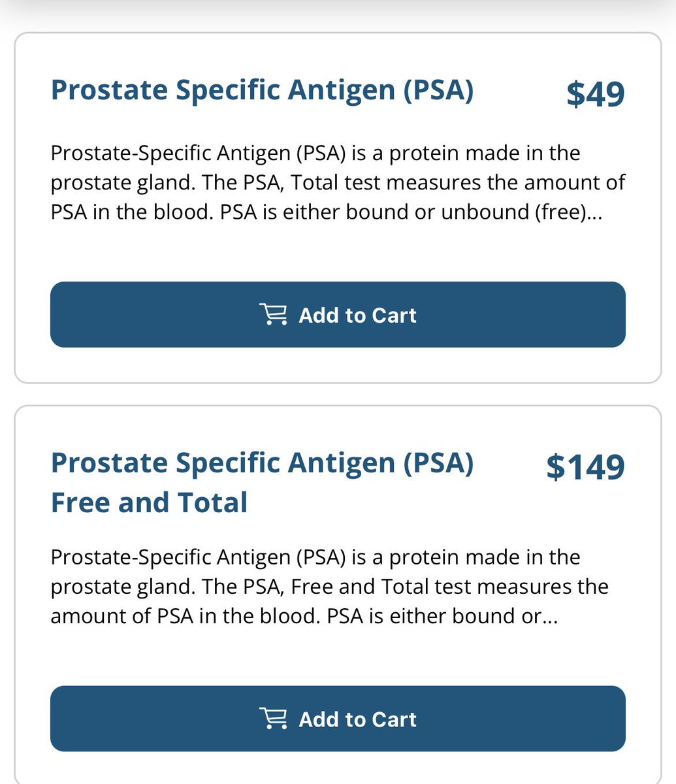Add PSA Free and Total test to cart
This screenshot has width=676, height=784.
point(338,718)
